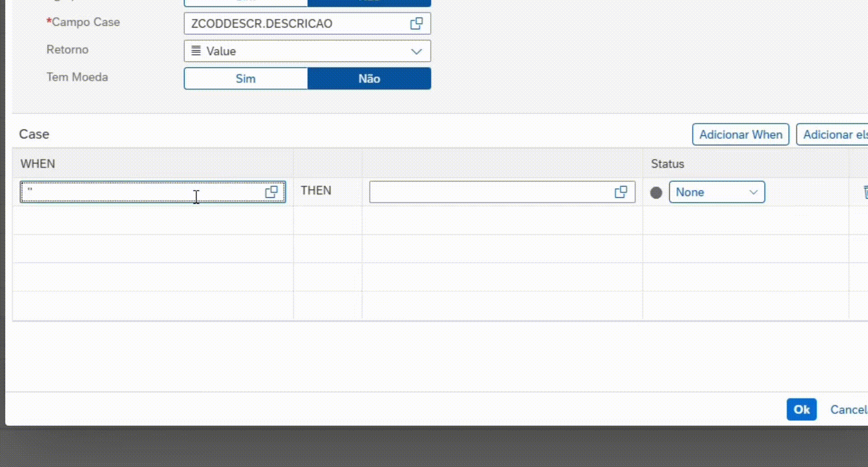The image size is (868, 467).
Task: Click the ZCODDESCR.DESCRICAO text in Campo Case
Action: (x=262, y=24)
